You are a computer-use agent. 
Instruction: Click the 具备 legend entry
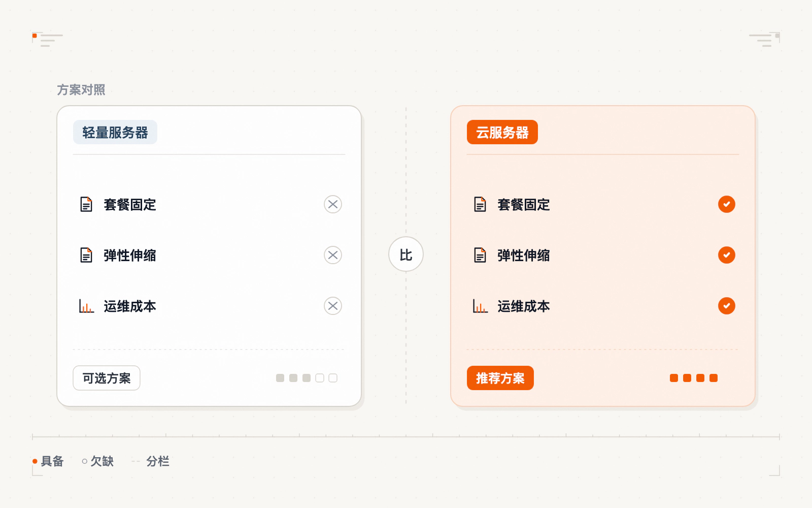[48, 461]
